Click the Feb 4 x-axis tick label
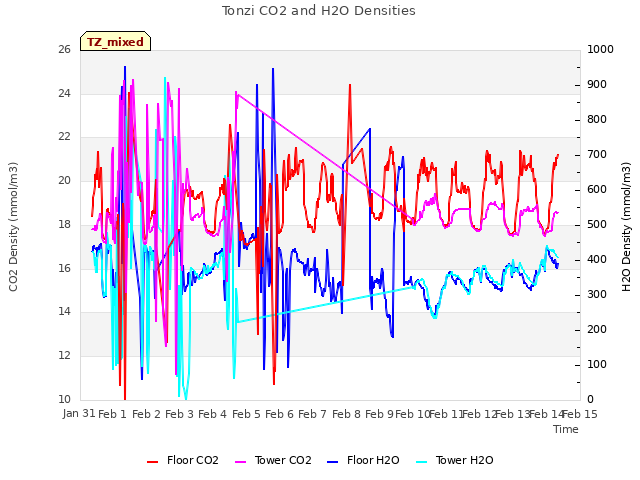 point(212,414)
